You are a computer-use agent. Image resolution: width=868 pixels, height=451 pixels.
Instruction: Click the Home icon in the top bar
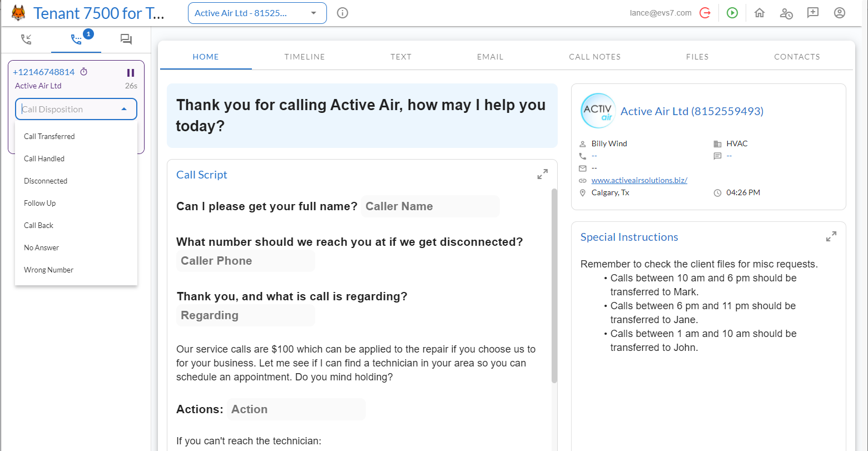pyautogui.click(x=759, y=12)
